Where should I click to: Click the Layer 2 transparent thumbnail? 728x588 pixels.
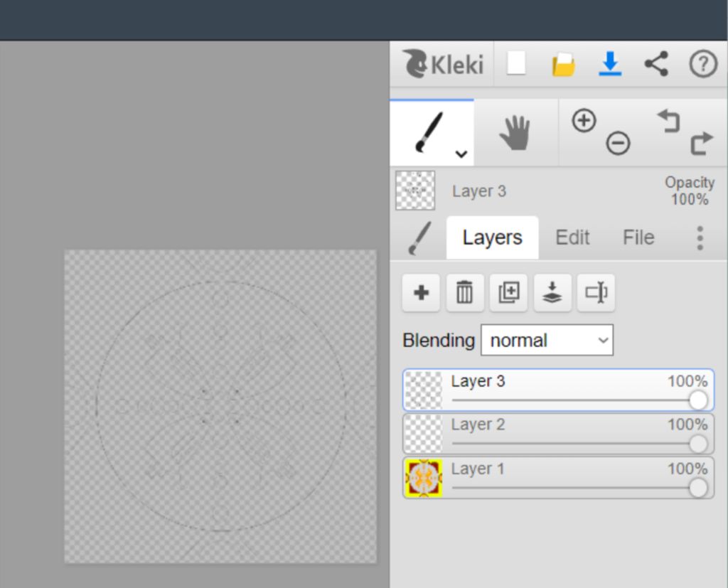point(424,434)
